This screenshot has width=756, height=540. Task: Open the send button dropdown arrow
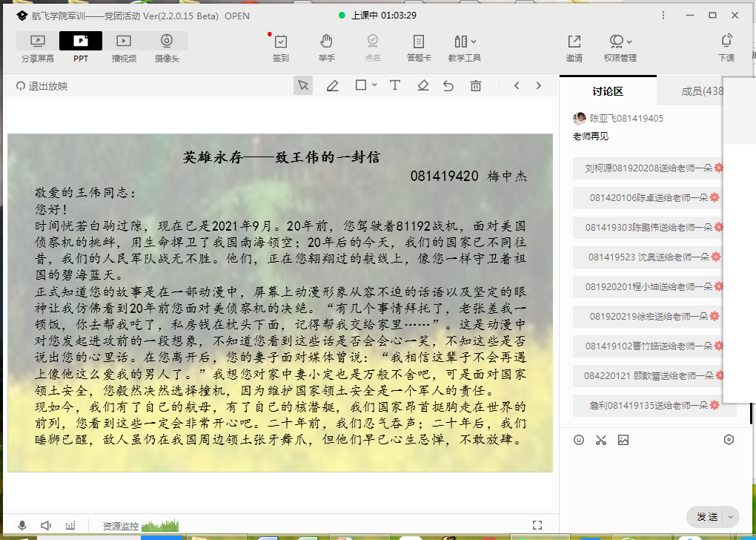731,517
